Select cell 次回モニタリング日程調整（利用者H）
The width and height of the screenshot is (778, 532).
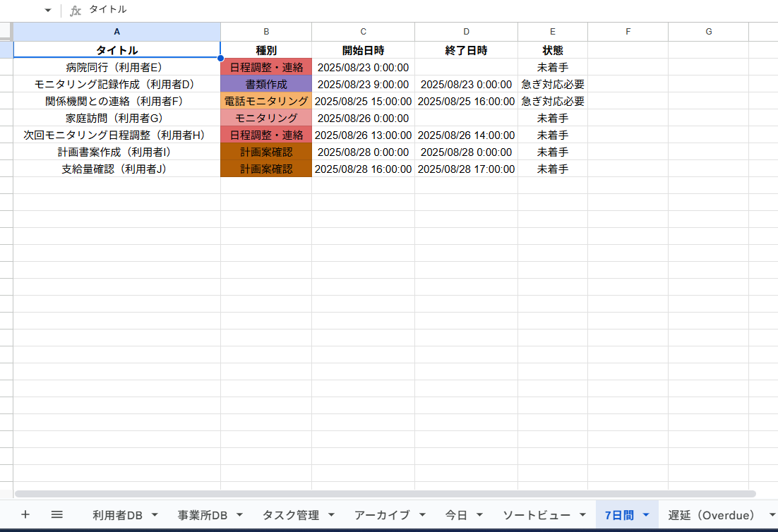point(116,135)
